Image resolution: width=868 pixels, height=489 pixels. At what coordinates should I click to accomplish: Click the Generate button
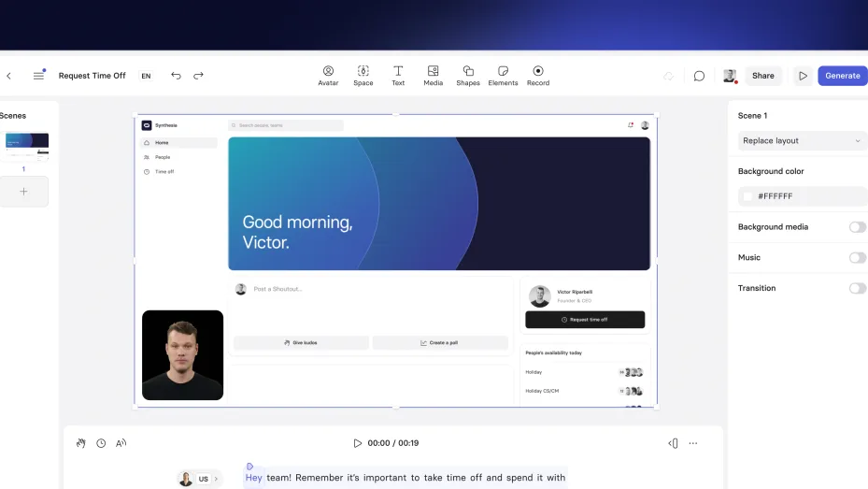tap(842, 76)
